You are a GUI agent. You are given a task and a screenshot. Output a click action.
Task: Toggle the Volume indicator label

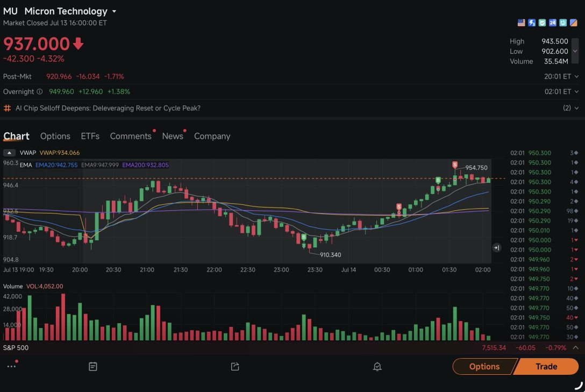(13, 286)
